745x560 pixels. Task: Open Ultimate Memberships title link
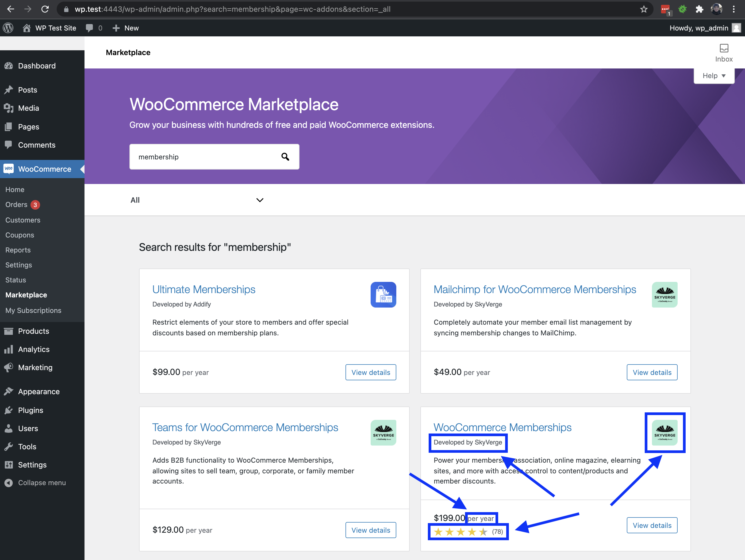pos(204,289)
